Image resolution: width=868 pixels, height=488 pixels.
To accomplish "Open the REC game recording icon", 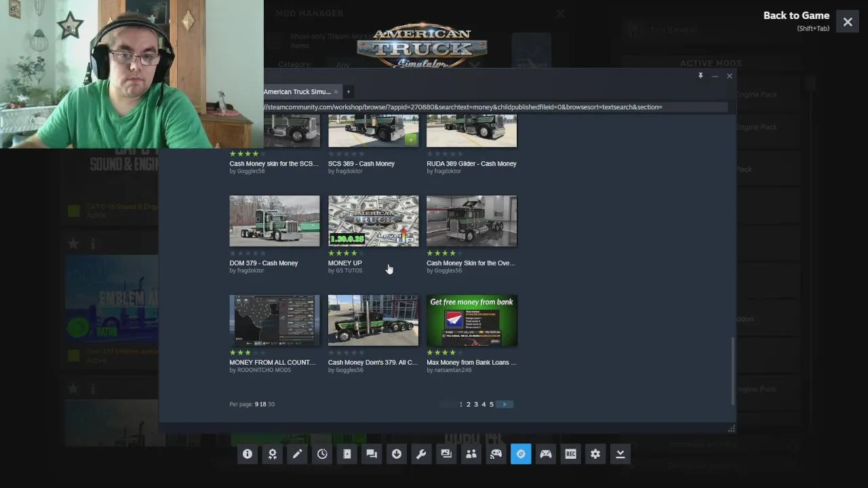I will [570, 454].
